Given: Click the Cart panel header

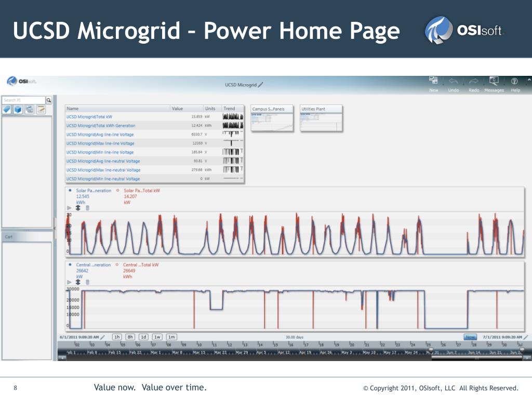Looking at the screenshot, I should point(27,237).
